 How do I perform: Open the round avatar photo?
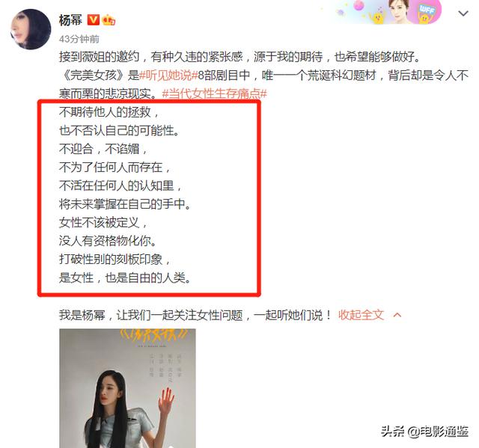click(31, 29)
